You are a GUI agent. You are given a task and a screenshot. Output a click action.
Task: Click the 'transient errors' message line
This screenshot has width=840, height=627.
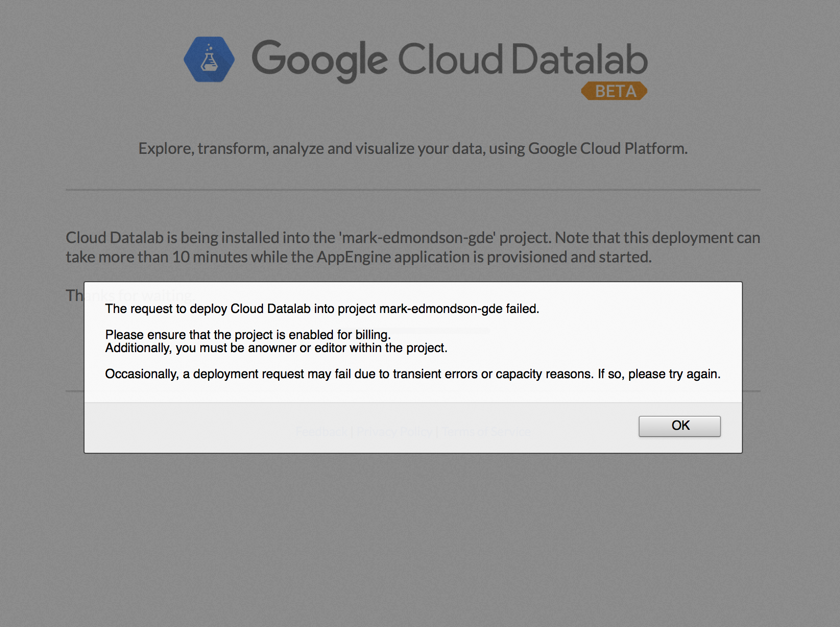(x=412, y=374)
